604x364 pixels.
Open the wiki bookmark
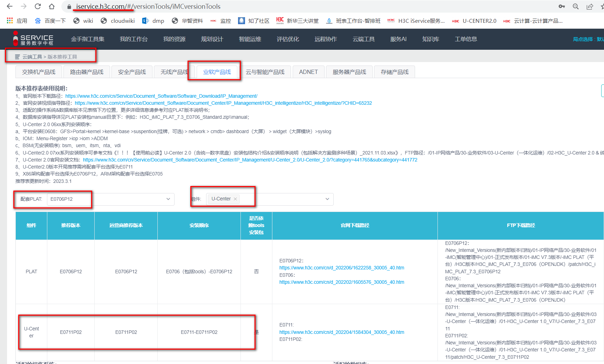pyautogui.click(x=83, y=21)
